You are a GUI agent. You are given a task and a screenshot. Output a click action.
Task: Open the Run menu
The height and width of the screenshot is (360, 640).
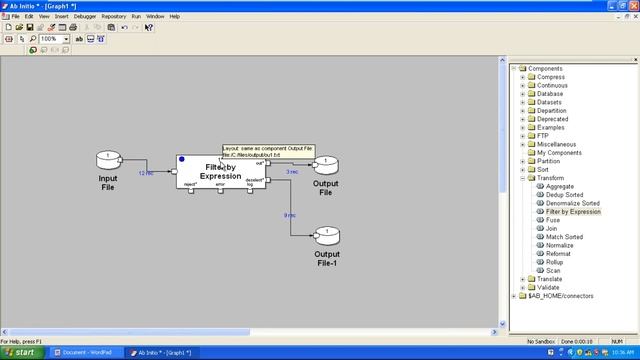[136, 16]
